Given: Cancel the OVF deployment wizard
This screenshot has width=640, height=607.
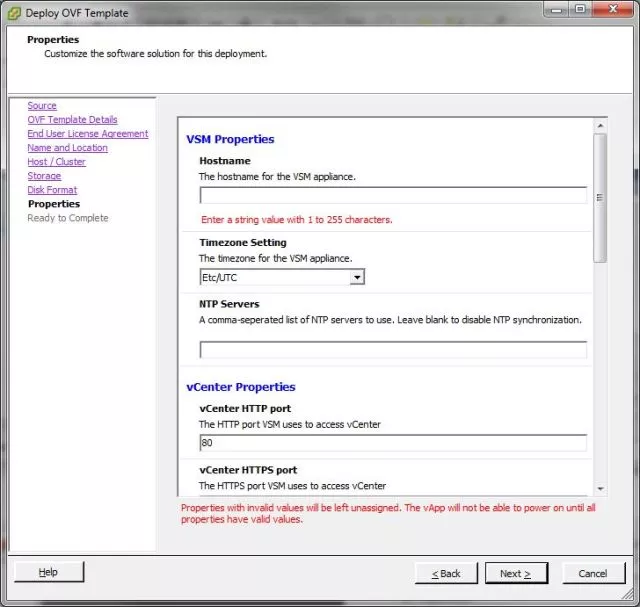Looking at the screenshot, I should click(593, 574).
